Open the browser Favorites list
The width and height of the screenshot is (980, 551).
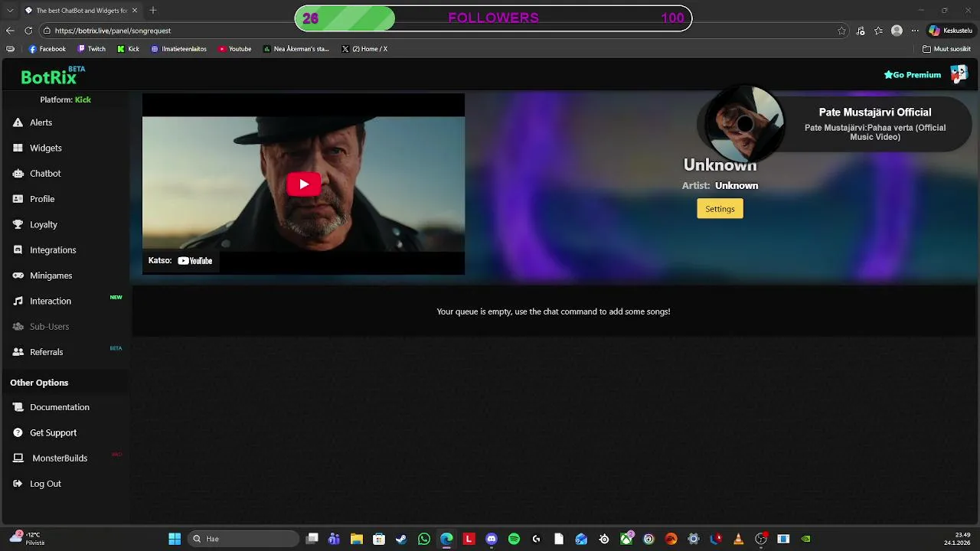coord(878,31)
